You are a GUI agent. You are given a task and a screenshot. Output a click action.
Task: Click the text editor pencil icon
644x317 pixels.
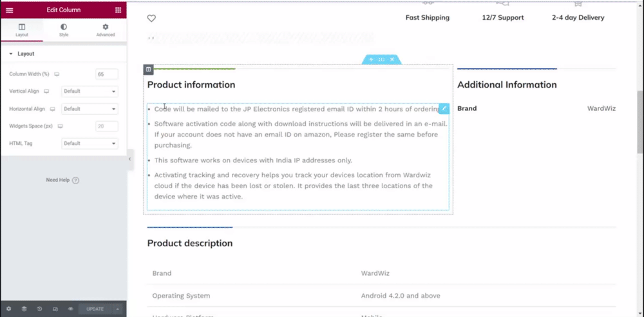pyautogui.click(x=444, y=108)
